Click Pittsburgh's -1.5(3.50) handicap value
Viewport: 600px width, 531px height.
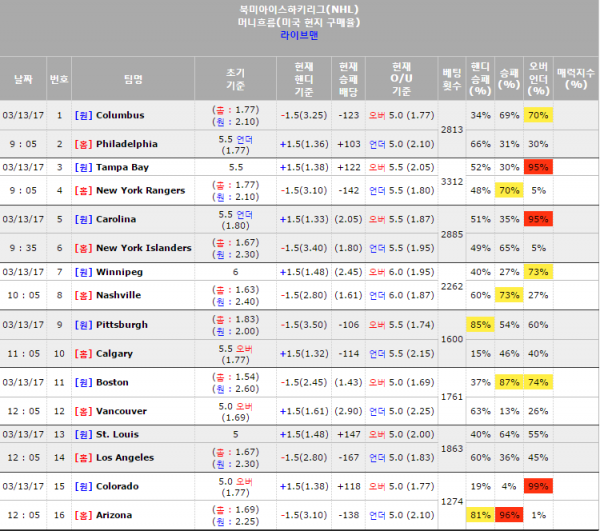[x=304, y=325]
